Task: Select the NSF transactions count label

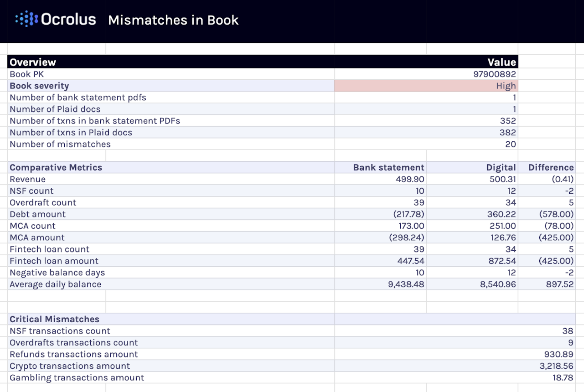Action: [60, 331]
